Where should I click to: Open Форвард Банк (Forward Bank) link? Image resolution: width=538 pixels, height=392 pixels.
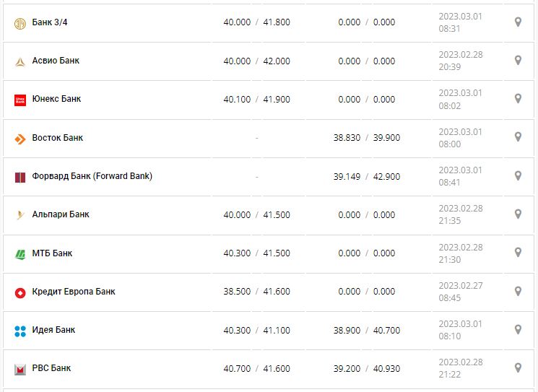point(92,176)
